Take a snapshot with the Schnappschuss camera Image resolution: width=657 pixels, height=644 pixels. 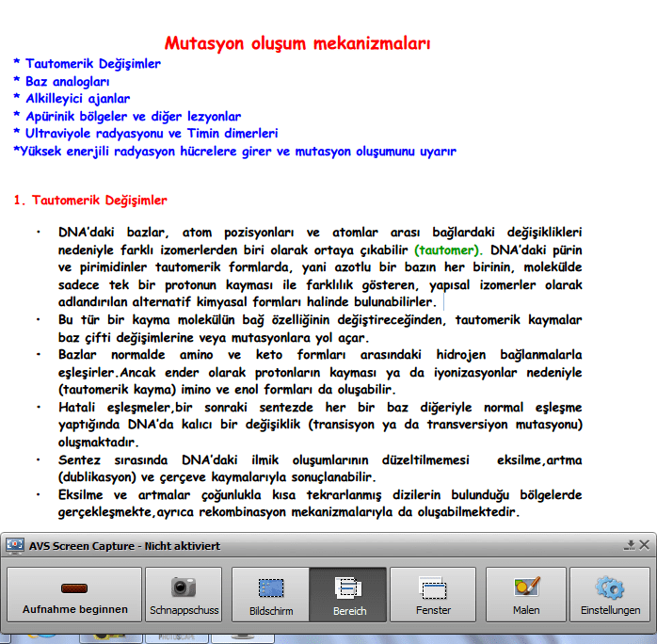click(184, 595)
